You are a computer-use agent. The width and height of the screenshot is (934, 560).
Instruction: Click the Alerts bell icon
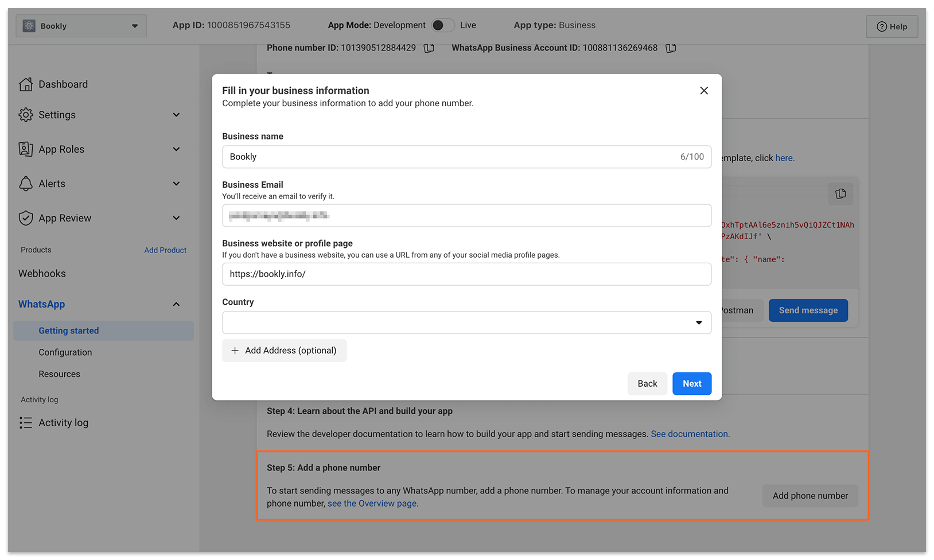pyautogui.click(x=26, y=184)
